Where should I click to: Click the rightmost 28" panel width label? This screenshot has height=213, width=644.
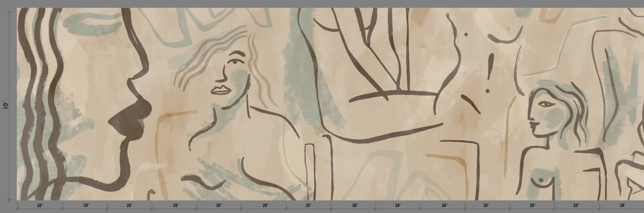pyautogui.click(x=622, y=206)
